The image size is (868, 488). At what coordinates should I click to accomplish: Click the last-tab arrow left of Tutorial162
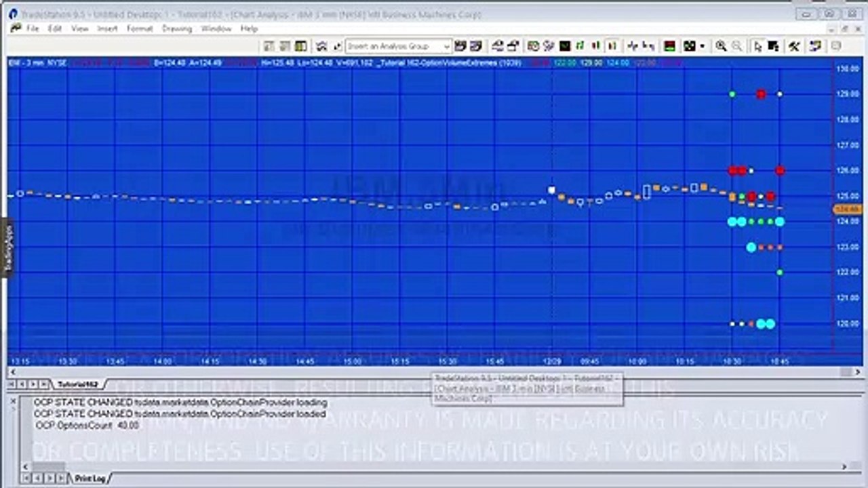coord(44,384)
